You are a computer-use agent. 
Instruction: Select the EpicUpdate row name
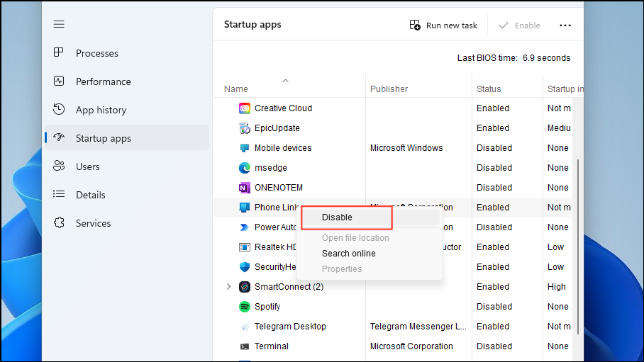click(277, 128)
